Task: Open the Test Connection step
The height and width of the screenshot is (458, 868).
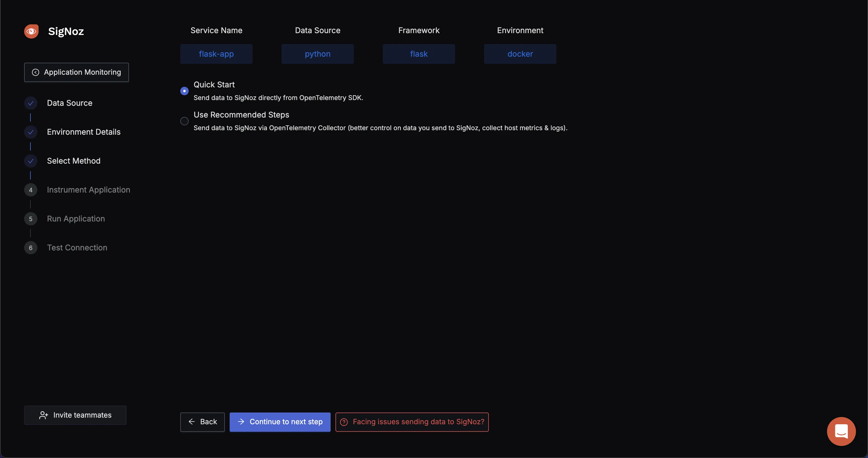Action: (77, 248)
